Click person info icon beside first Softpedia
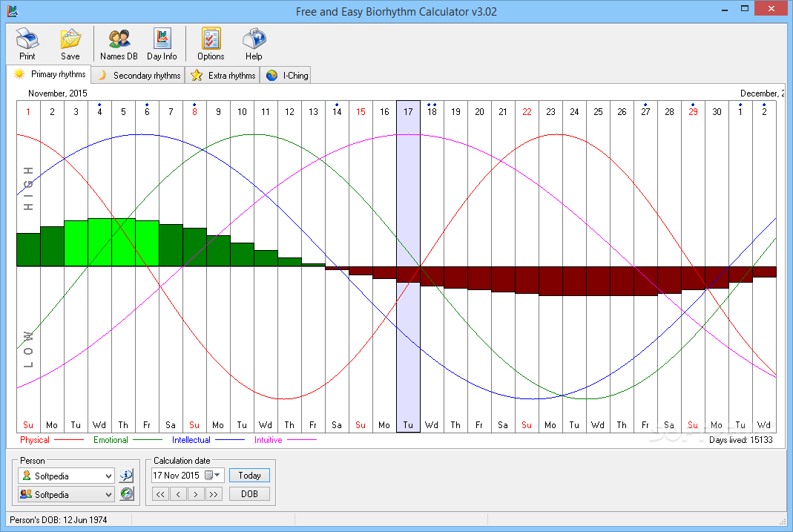793x532 pixels. point(126,476)
